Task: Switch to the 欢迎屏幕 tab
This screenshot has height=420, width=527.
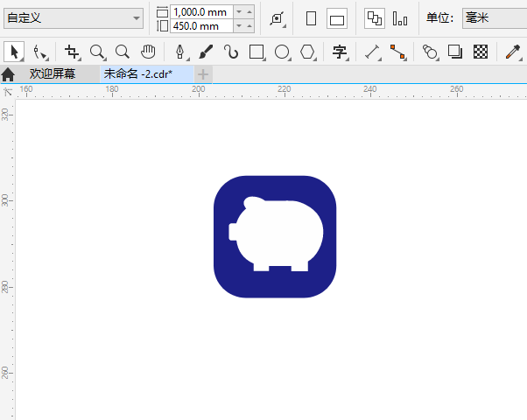Action: (x=52, y=74)
